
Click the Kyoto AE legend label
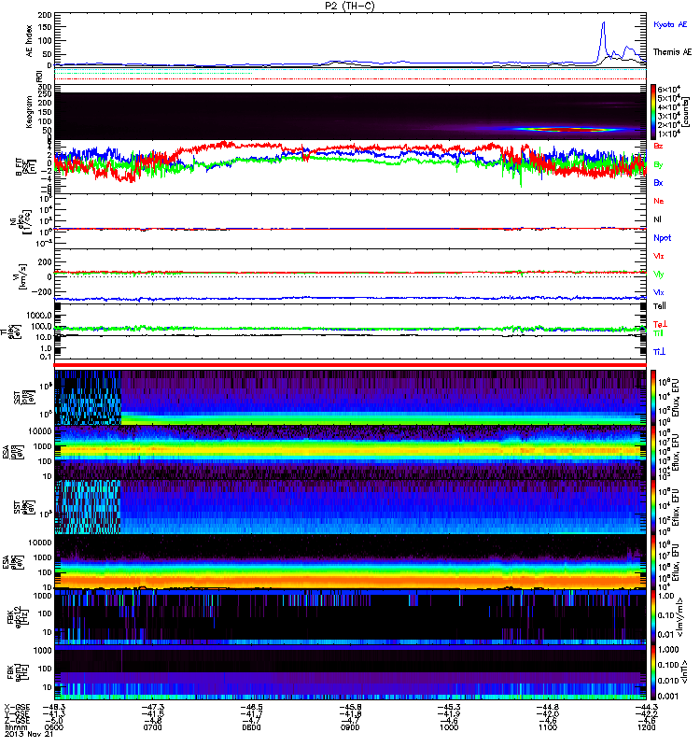pos(672,22)
